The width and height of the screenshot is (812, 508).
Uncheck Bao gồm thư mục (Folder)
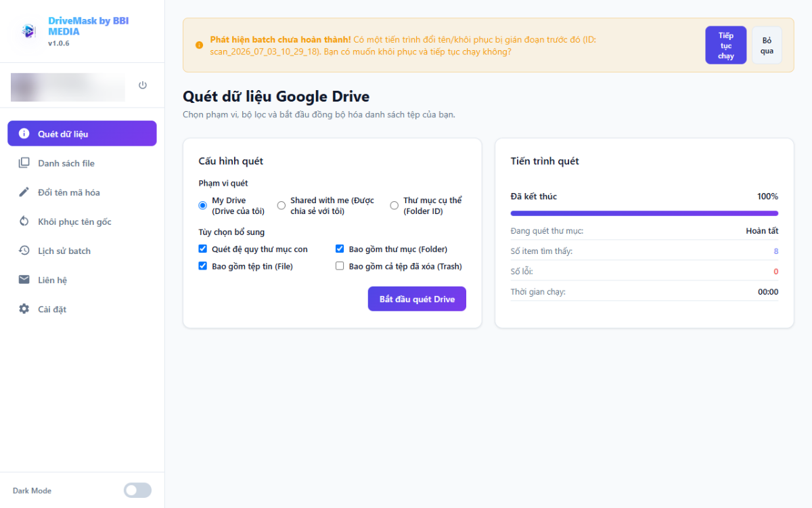[340, 249]
